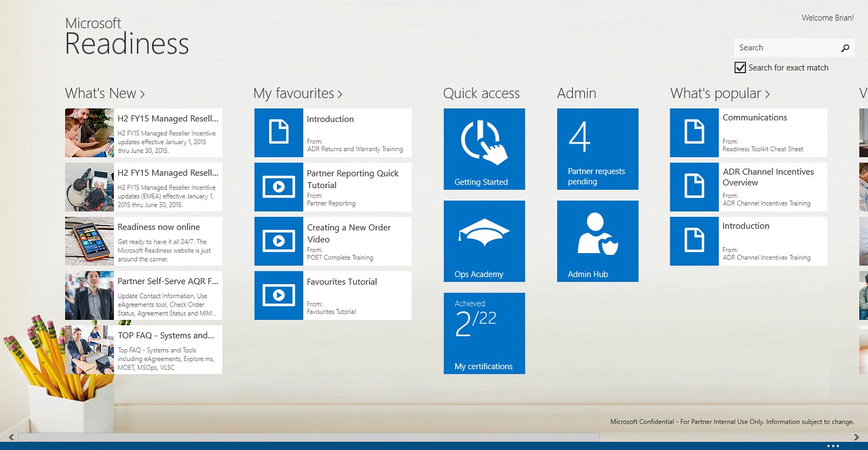
Task: Open the Admin Hub tile
Action: click(598, 241)
